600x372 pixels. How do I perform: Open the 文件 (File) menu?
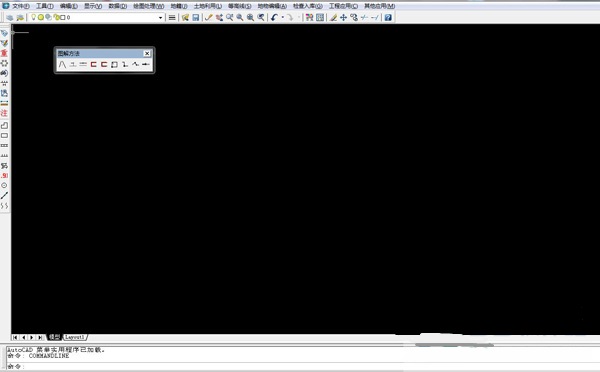[21, 6]
